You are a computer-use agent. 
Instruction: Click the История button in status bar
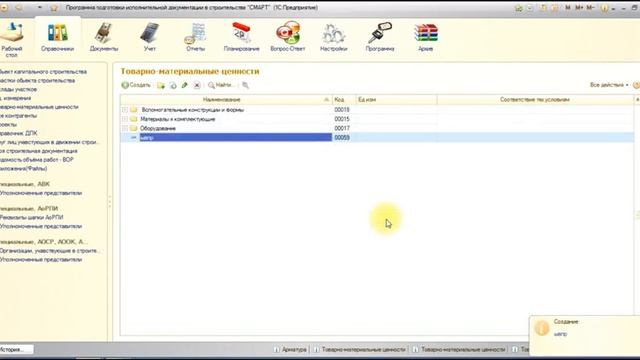[x=16, y=349]
